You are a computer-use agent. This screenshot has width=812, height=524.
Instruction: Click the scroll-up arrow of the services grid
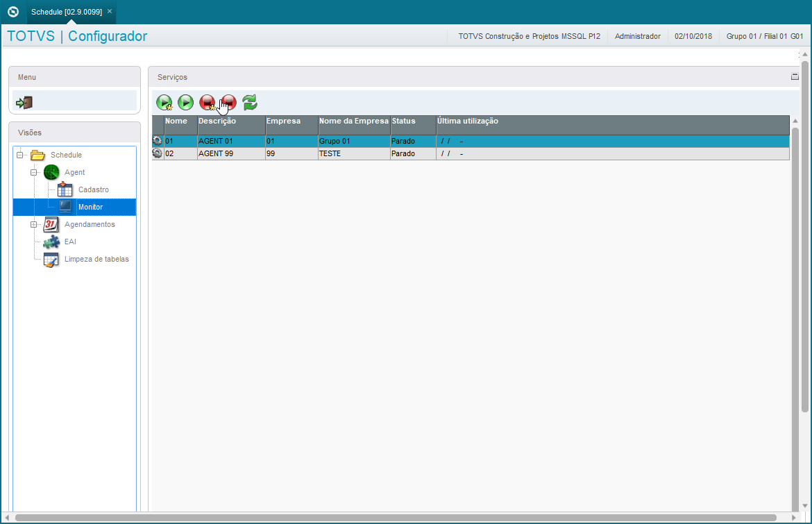795,121
